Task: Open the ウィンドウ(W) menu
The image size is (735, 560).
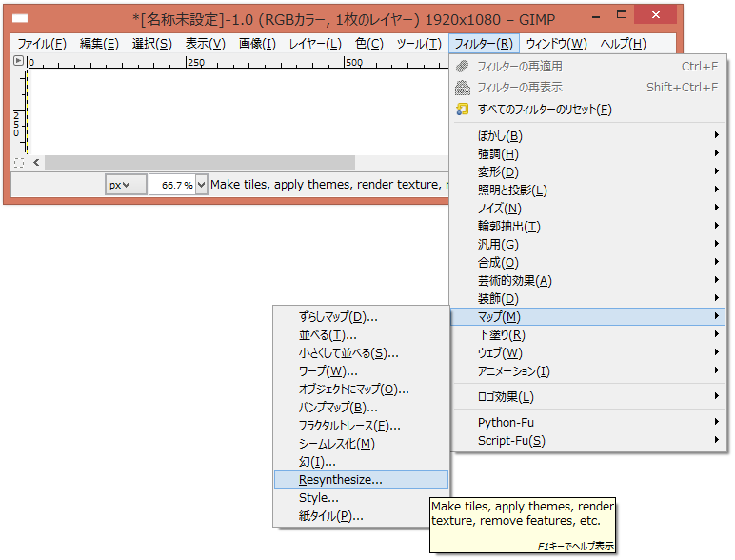Action: pos(556,44)
